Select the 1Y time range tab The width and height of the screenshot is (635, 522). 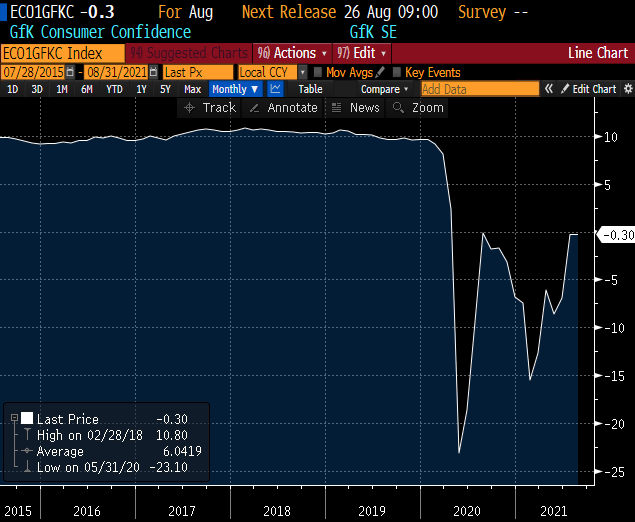pyautogui.click(x=141, y=89)
